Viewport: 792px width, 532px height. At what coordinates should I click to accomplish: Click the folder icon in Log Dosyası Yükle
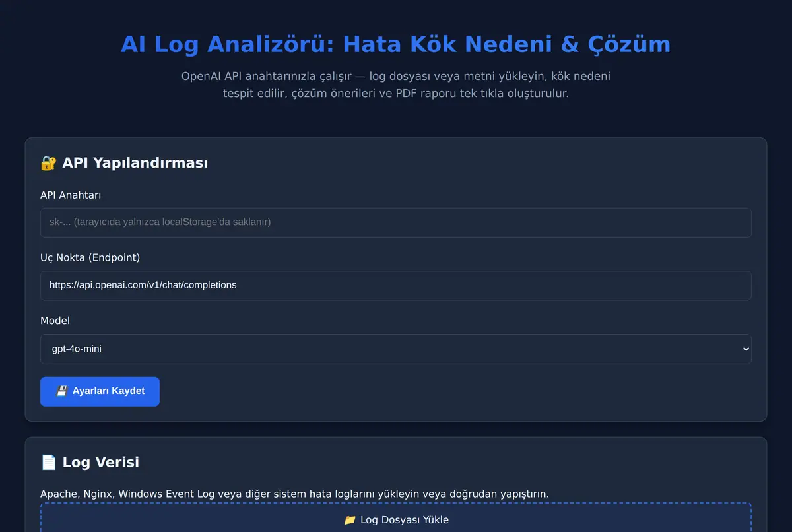(350, 520)
